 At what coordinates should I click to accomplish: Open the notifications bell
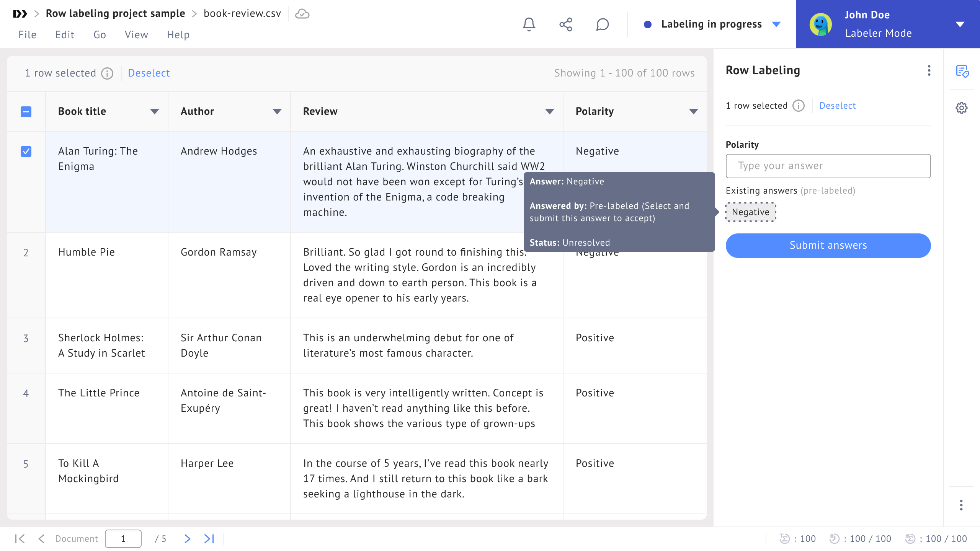click(x=529, y=24)
